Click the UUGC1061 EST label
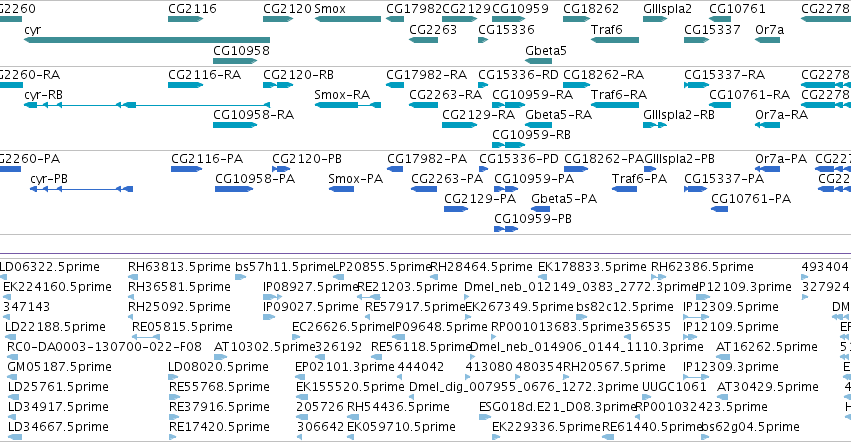 674,387
